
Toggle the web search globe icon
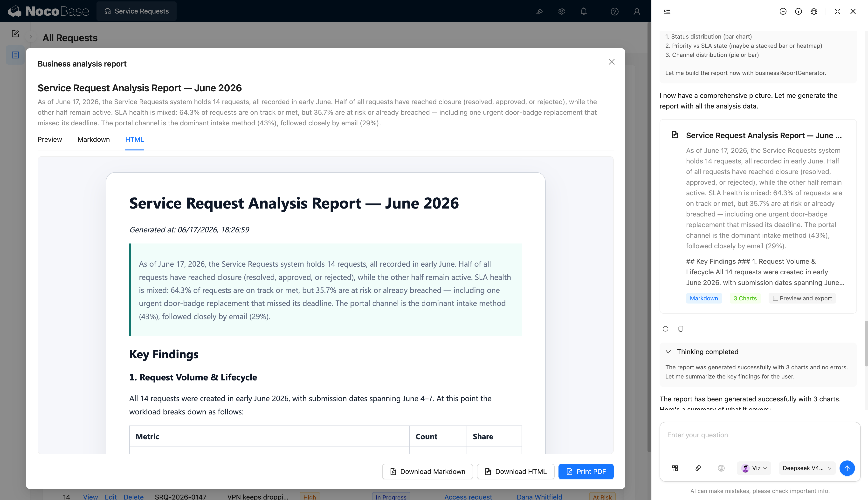click(721, 468)
